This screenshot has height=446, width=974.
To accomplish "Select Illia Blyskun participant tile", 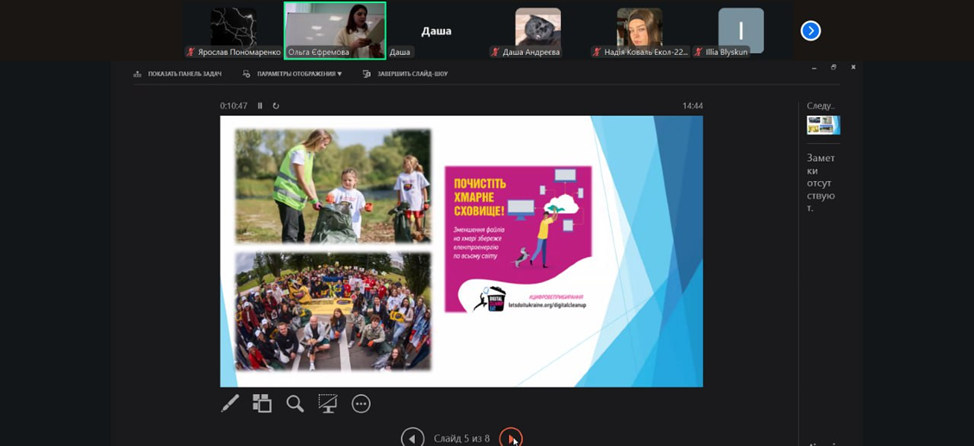I will point(740,30).
